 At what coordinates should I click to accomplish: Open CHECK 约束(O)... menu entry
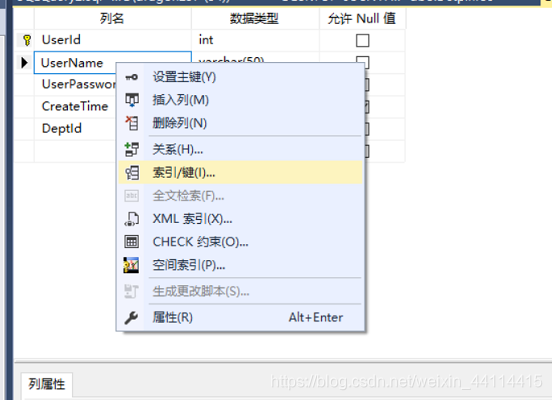pos(240,242)
